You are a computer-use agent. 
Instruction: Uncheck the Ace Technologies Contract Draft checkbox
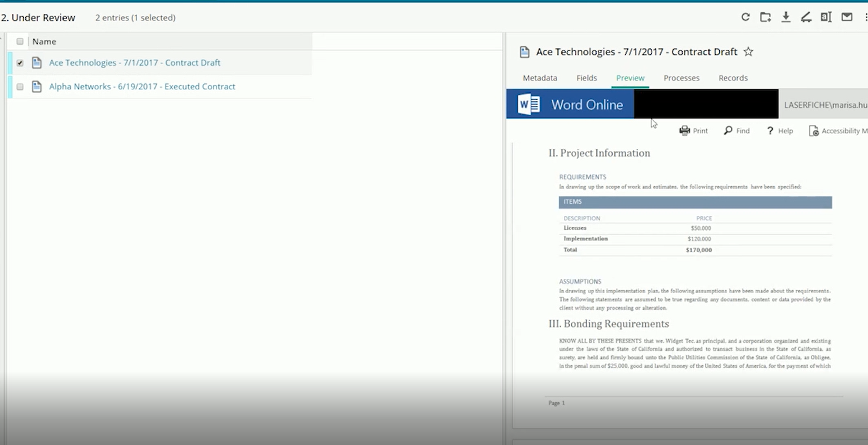[x=20, y=63]
